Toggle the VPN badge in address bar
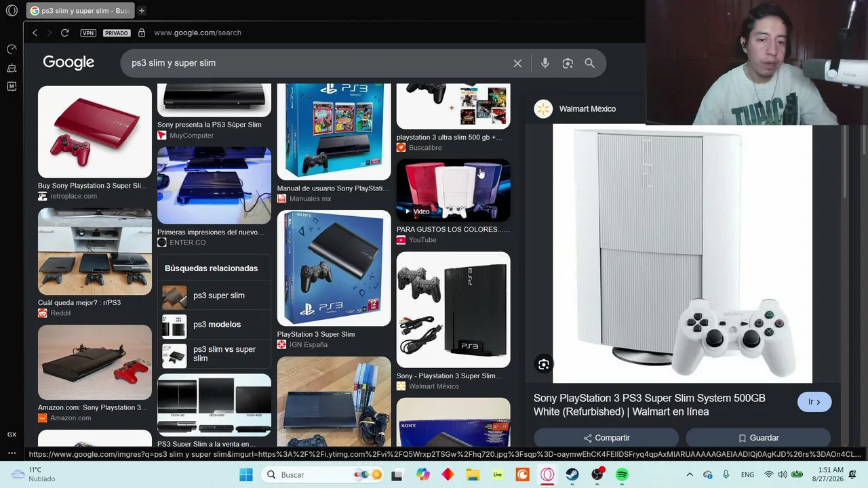The width and height of the screenshot is (868, 488). (x=88, y=33)
